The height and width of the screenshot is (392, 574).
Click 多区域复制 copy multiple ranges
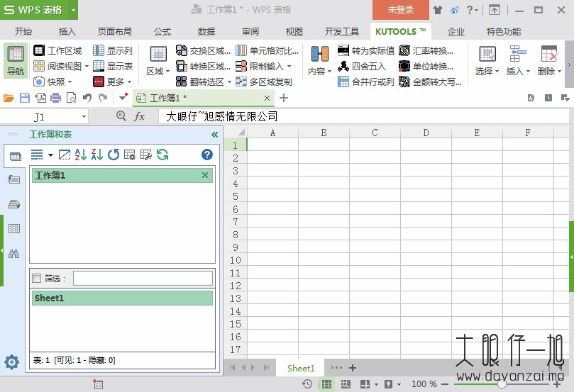click(x=264, y=82)
